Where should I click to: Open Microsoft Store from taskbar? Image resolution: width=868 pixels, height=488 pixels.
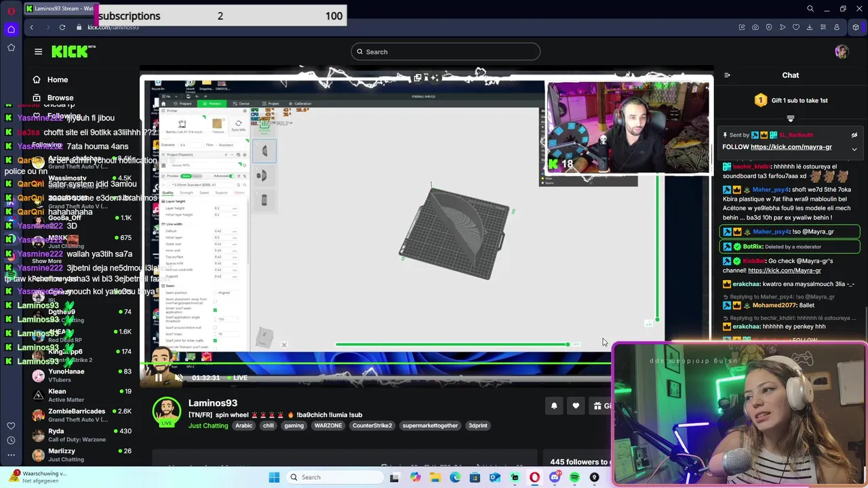click(475, 477)
